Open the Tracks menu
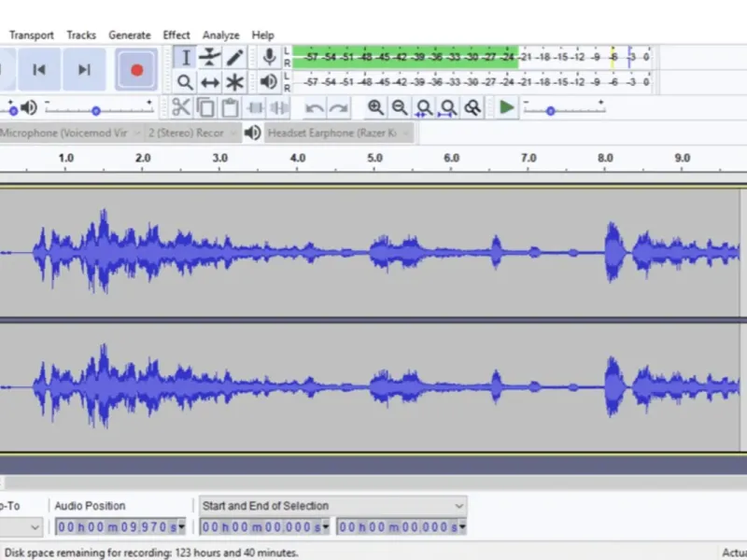This screenshot has width=747, height=560. [x=81, y=35]
